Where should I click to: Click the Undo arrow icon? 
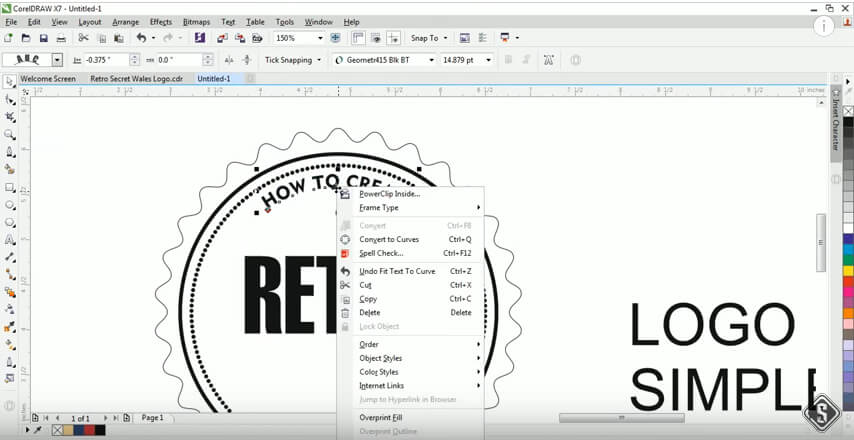[x=141, y=38]
